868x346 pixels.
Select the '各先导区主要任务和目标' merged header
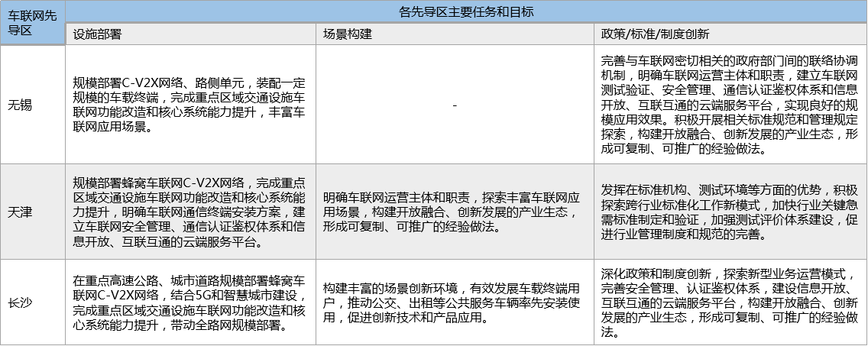click(466, 12)
